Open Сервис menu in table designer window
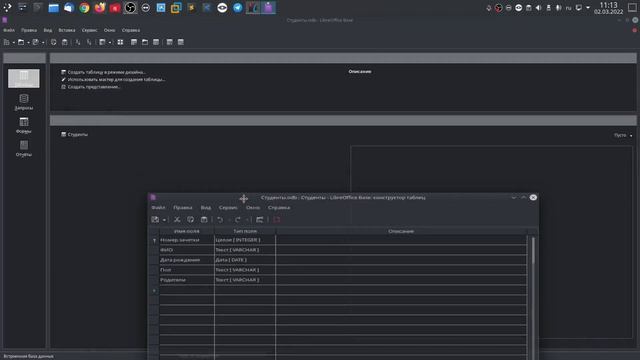Screen dimensions: 640x360 (228, 208)
